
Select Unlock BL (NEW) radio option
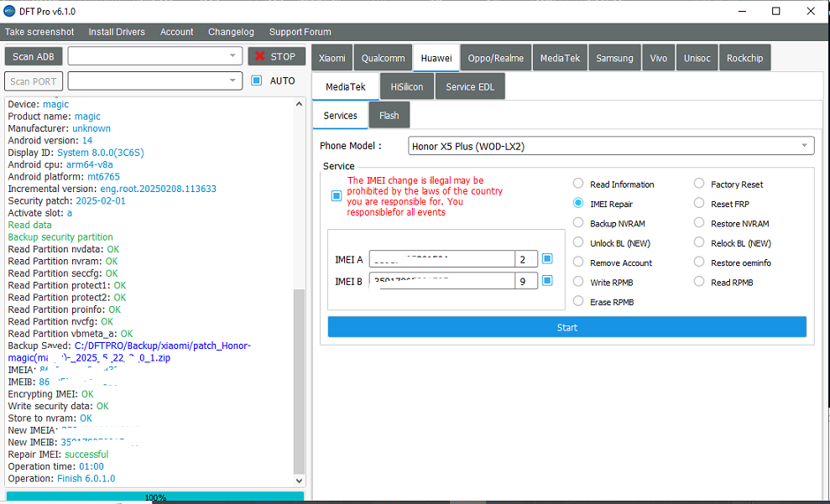tap(578, 242)
